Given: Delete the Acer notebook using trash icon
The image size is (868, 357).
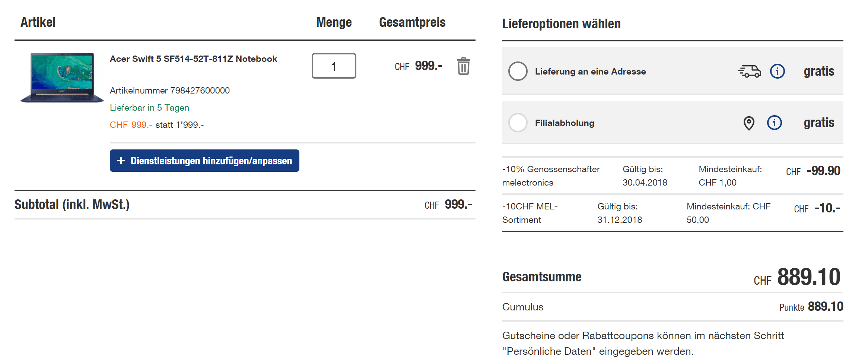Looking at the screenshot, I should pyautogui.click(x=463, y=66).
